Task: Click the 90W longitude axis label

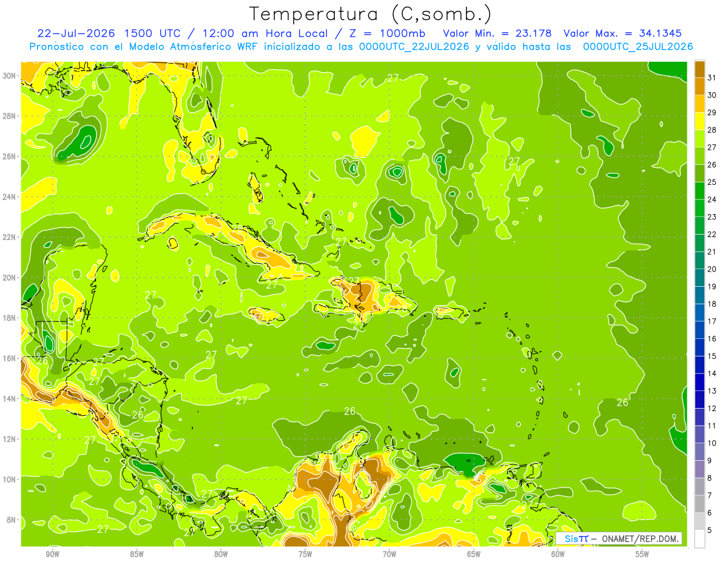Action: coord(52,554)
